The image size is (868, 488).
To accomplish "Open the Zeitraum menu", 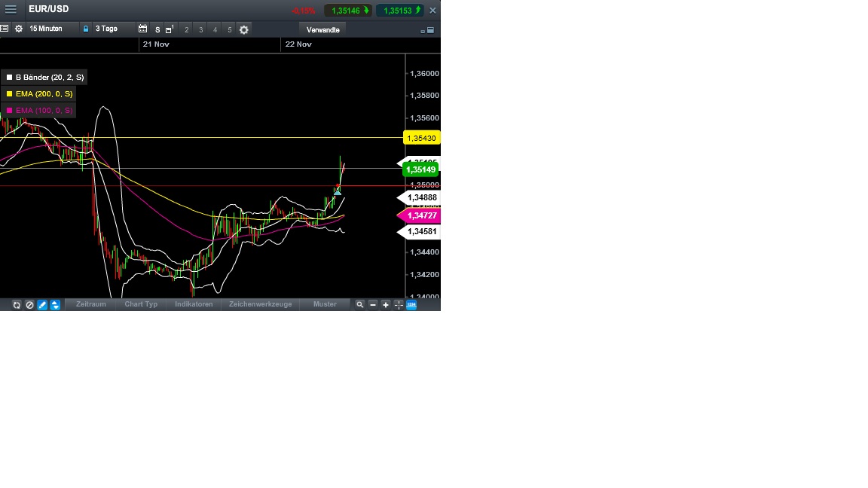I will tap(90, 304).
